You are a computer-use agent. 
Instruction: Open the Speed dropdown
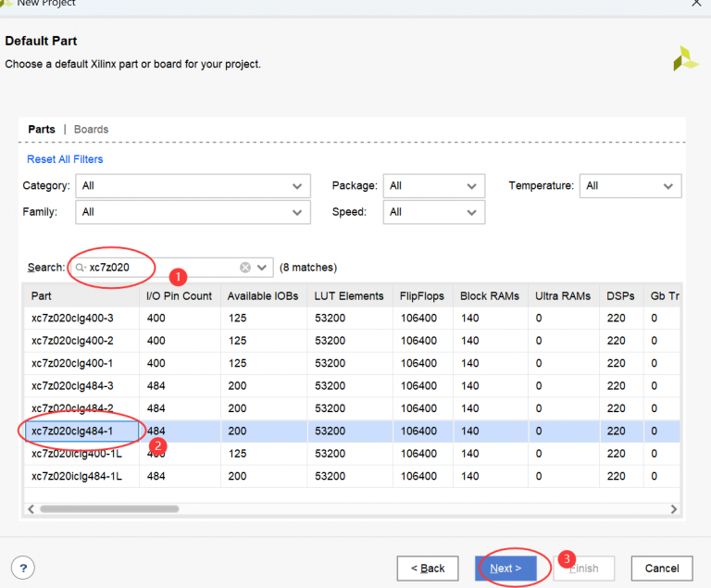(x=433, y=212)
